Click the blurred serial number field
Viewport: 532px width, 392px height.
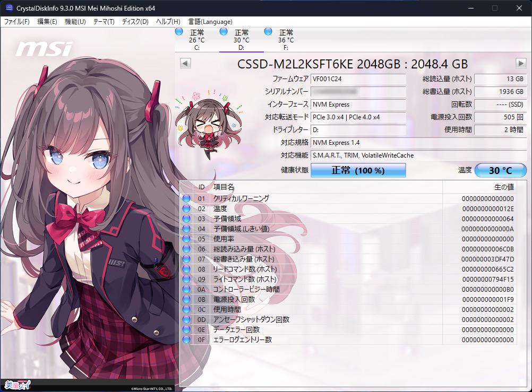(x=358, y=92)
